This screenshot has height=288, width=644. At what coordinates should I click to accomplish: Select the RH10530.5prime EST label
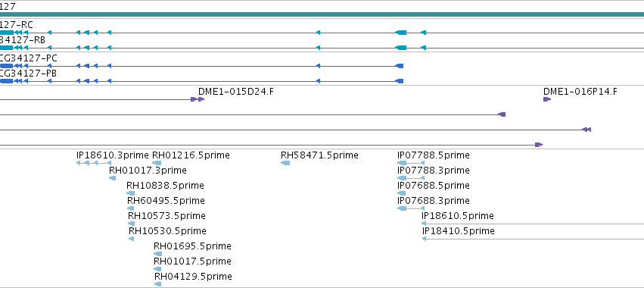(x=167, y=231)
